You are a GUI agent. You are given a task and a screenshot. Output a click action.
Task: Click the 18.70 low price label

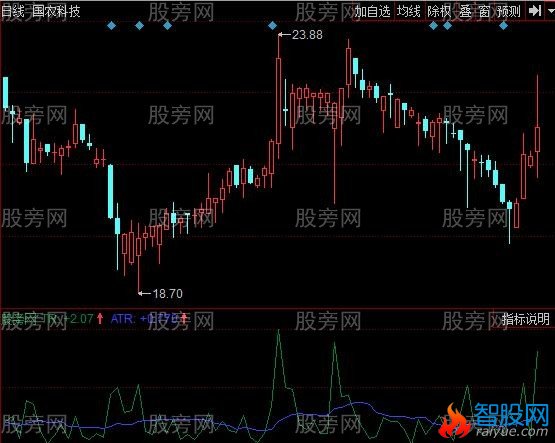[x=167, y=293]
